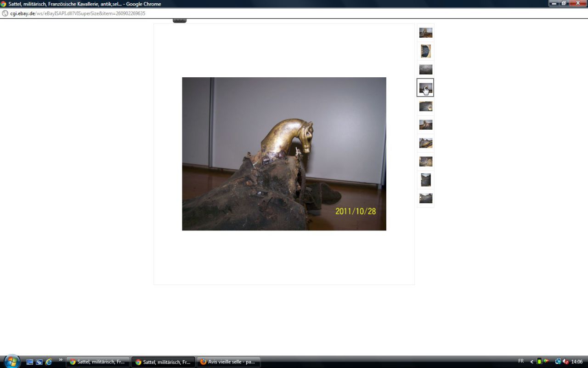Switch to first Chrome 'Sattel, militärisch' taskbar button

(x=98, y=362)
